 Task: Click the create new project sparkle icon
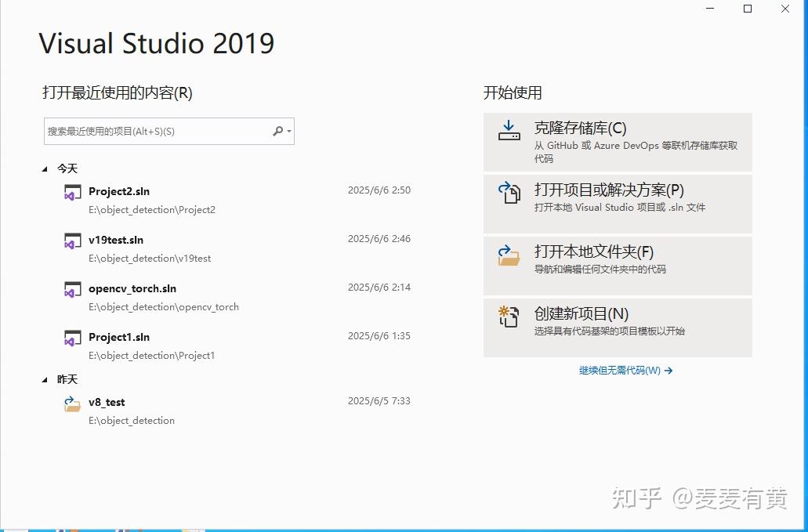509,317
